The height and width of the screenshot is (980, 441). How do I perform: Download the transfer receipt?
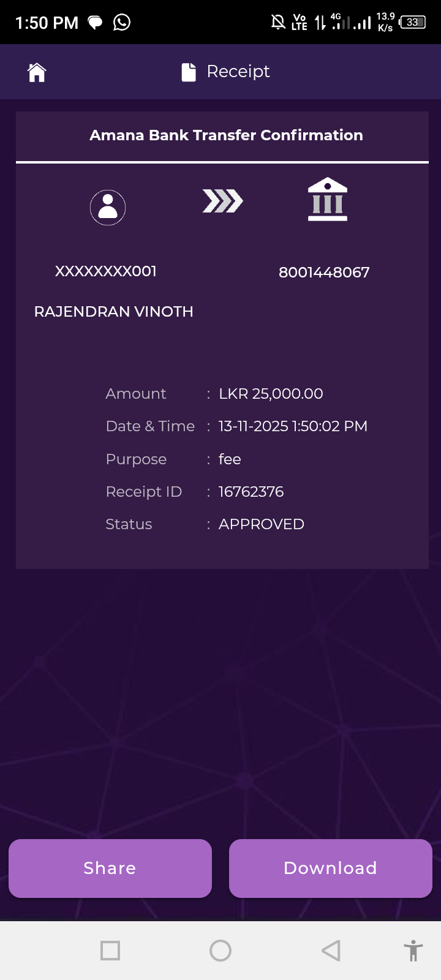(x=331, y=868)
